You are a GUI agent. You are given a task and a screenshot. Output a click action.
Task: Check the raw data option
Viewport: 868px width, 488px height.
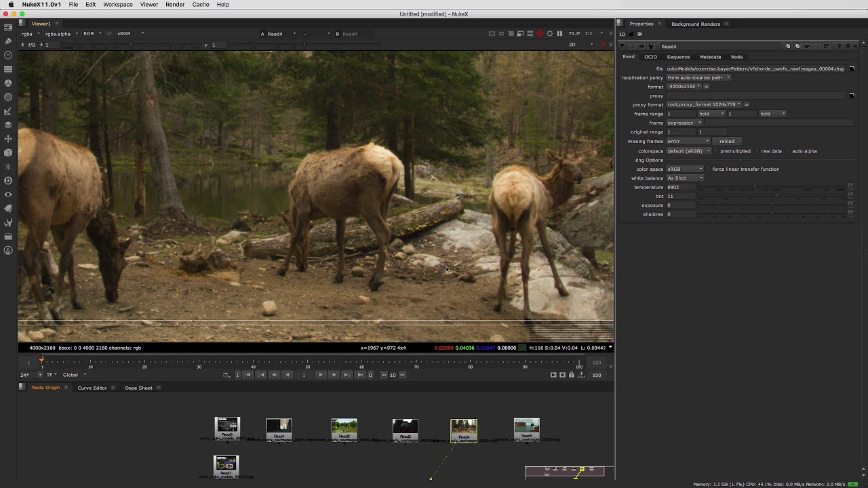[757, 151]
